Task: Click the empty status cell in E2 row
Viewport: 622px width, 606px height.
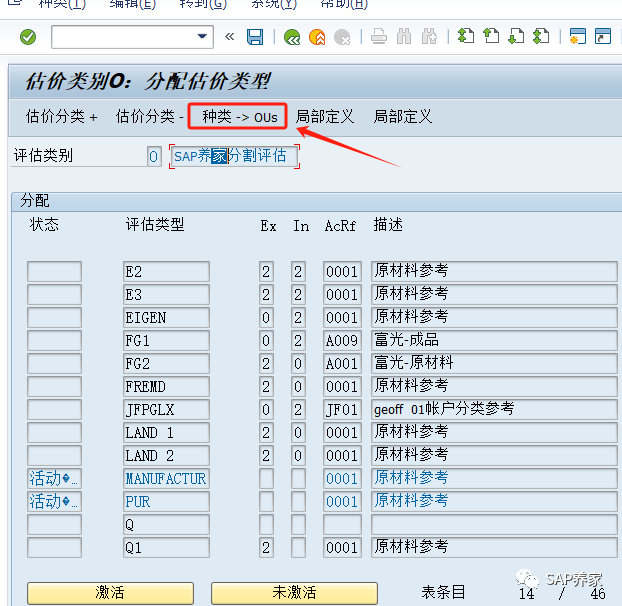Action: point(54,272)
